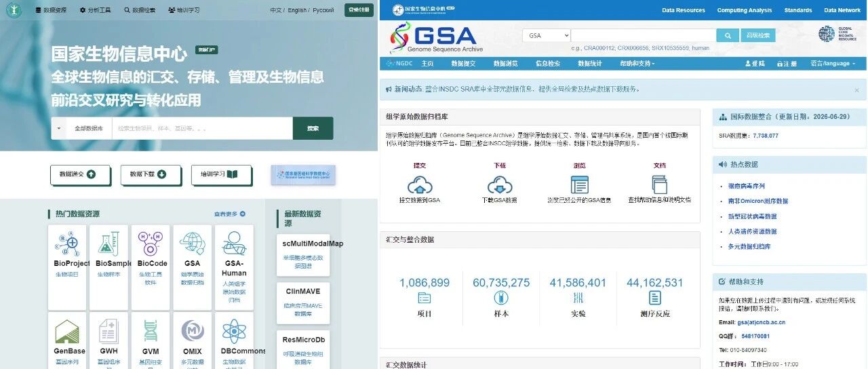Click the 登录 login link in GSA navbar
868x369 pixels.
755,63
